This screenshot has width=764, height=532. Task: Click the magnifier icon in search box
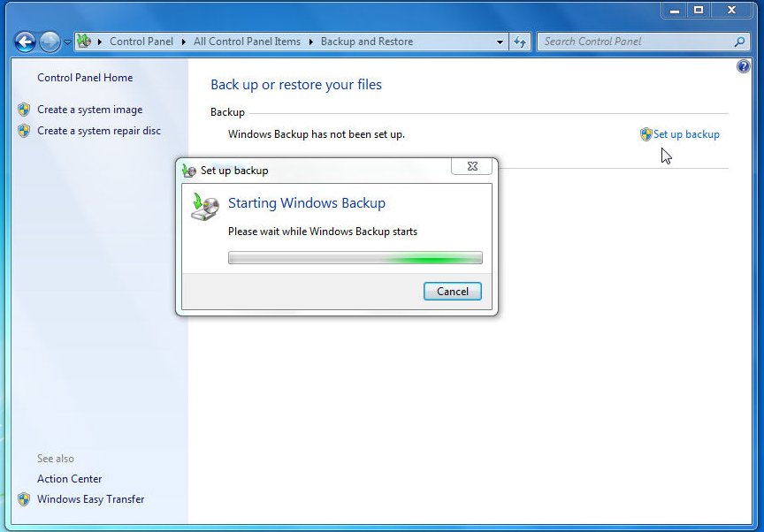(740, 42)
